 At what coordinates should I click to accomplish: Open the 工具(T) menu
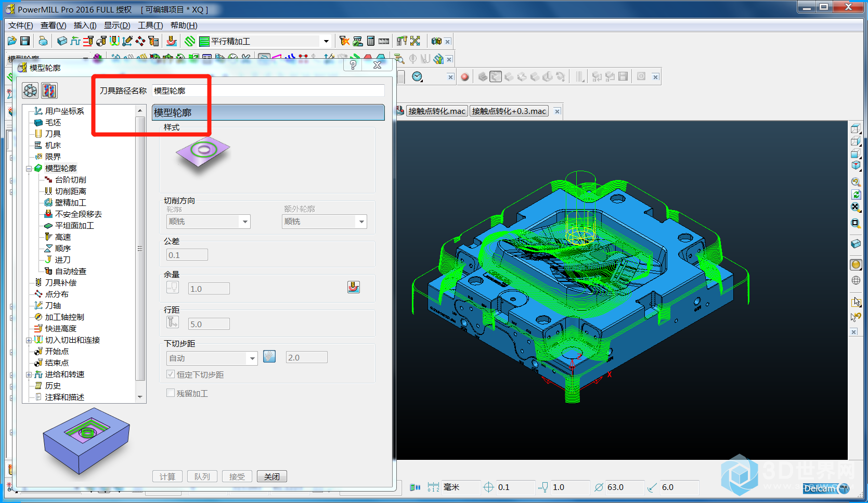(x=150, y=25)
